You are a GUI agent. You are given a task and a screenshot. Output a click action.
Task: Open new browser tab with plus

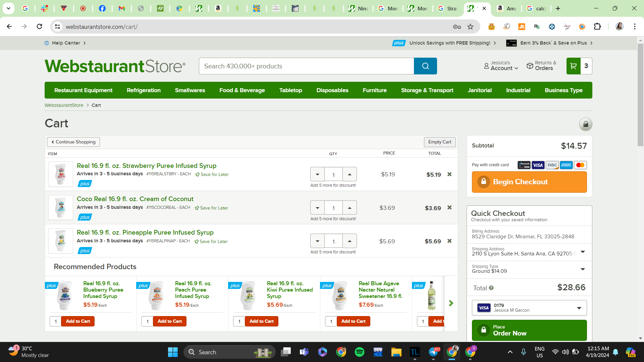pos(558,8)
